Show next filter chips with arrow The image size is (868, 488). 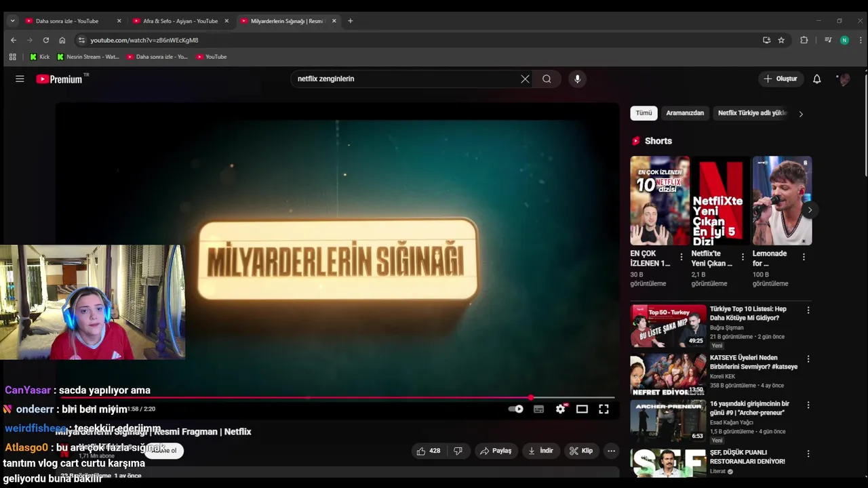[801, 114]
